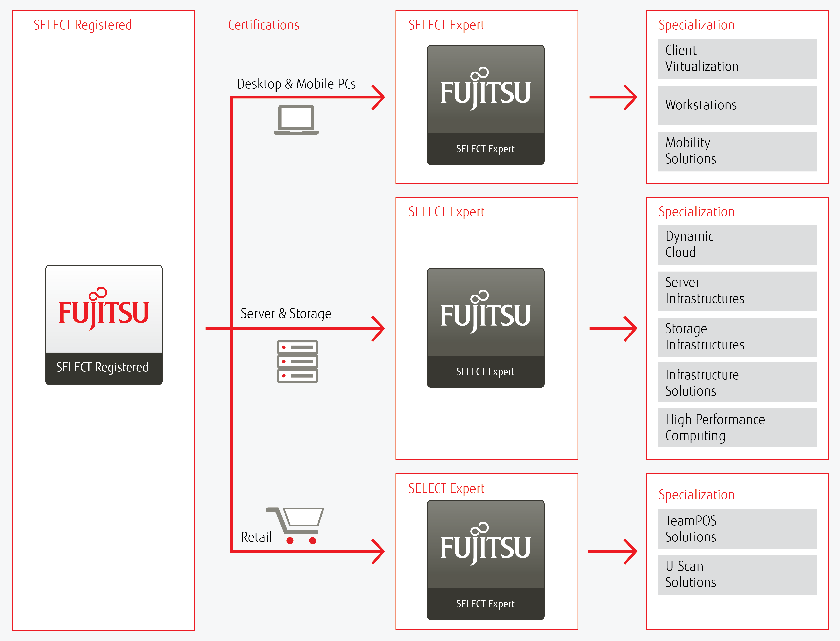The image size is (840, 641).
Task: Click the 'Desktop & Mobile PCs' label
Action: (296, 84)
